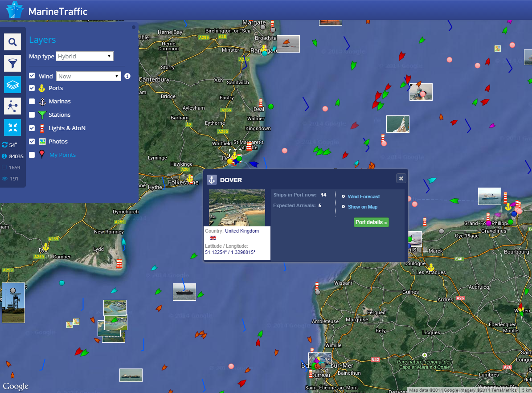Enable the My Points checkbox
Image resolution: width=532 pixels, height=393 pixels.
[32, 155]
